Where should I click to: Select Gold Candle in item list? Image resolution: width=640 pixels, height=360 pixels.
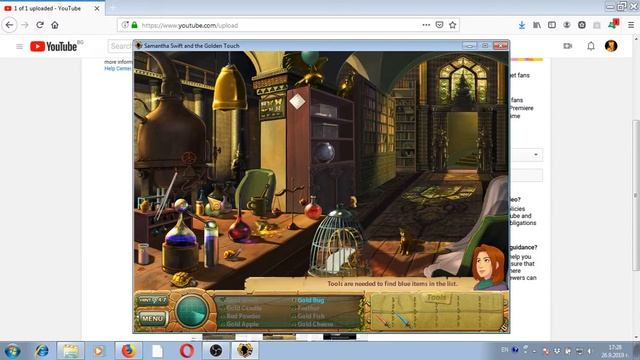pos(244,308)
